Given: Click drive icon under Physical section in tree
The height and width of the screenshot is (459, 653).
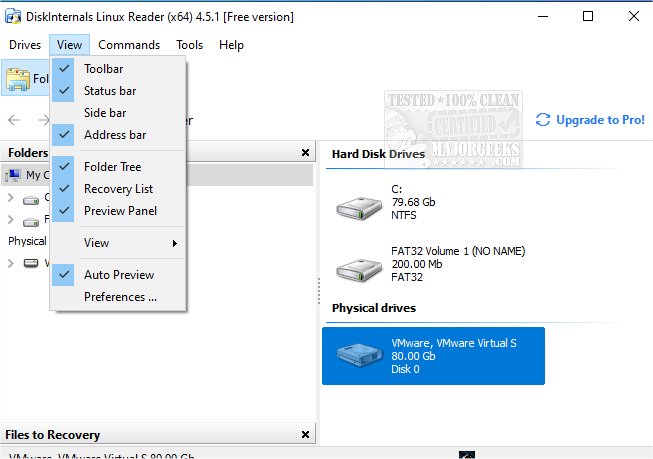Looking at the screenshot, I should click(31, 263).
